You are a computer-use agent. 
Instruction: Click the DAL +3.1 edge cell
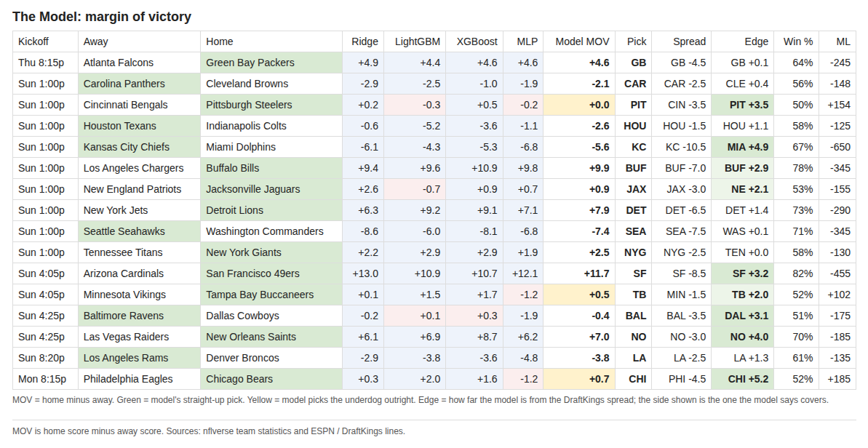tap(742, 315)
